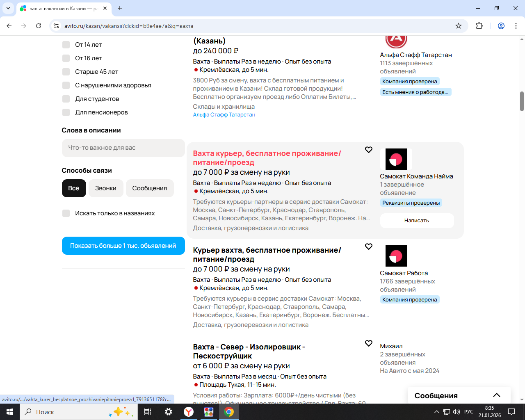
Task: Launch Yandex Browser from the taskbar
Action: pyautogui.click(x=189, y=412)
